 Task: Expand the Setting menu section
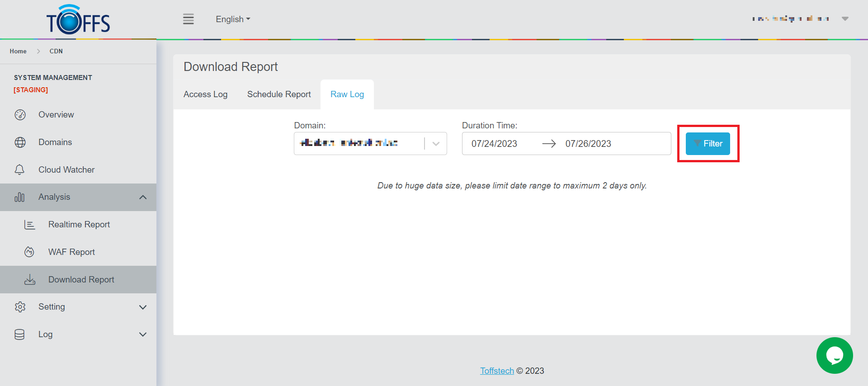tap(143, 307)
